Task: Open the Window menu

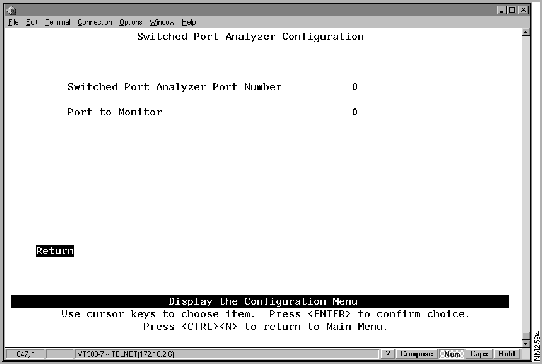Action: tap(162, 22)
